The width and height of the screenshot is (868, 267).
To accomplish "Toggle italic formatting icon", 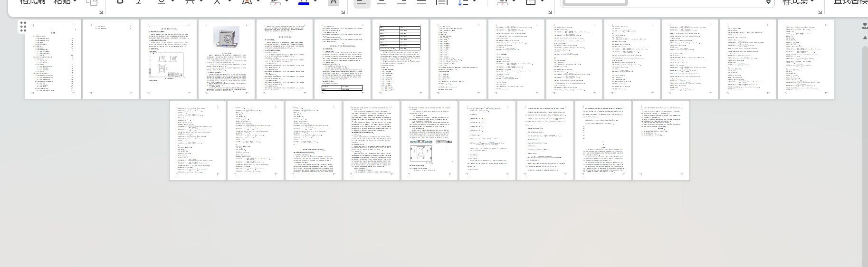I will click(139, 2).
